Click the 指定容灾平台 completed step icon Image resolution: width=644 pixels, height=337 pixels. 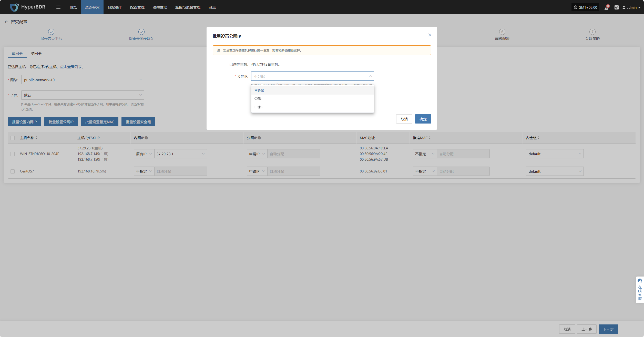(x=51, y=32)
